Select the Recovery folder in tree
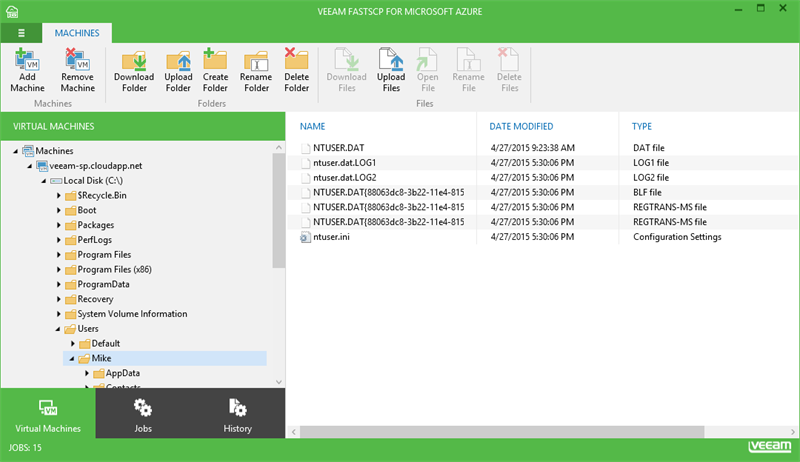The image size is (800, 462). 95,299
